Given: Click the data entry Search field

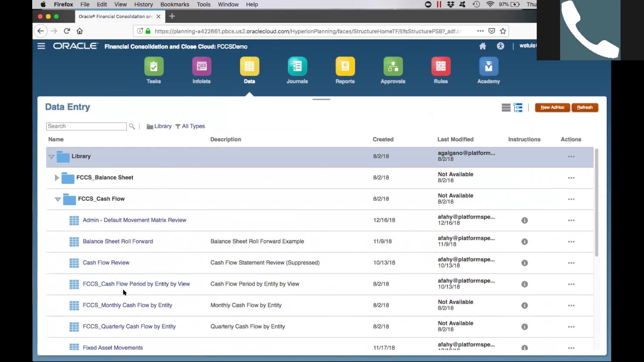Looking at the screenshot, I should [86, 126].
